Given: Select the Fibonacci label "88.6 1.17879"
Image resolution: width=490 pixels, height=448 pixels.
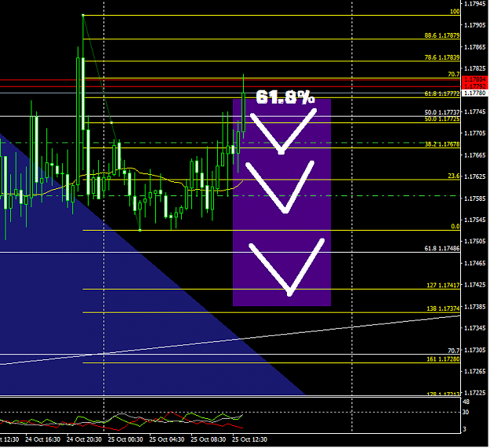Looking at the screenshot, I should click(442, 35).
